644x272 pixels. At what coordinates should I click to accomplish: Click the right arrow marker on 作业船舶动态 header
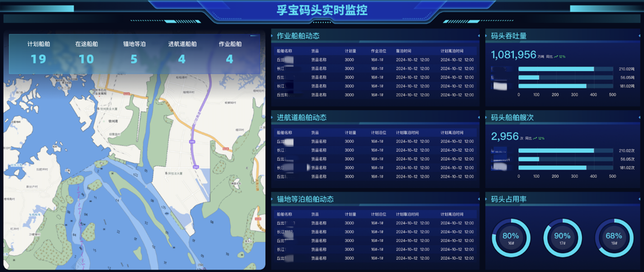(x=479, y=36)
